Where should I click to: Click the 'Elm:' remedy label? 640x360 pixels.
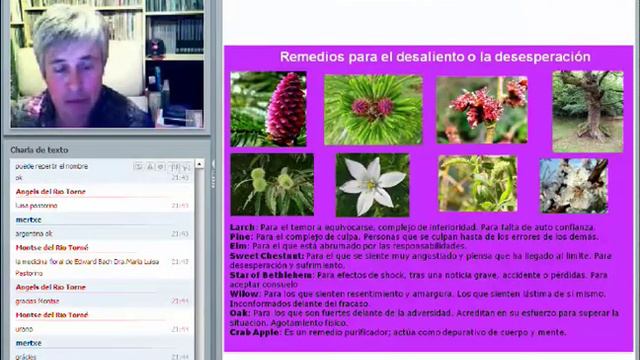(x=239, y=246)
